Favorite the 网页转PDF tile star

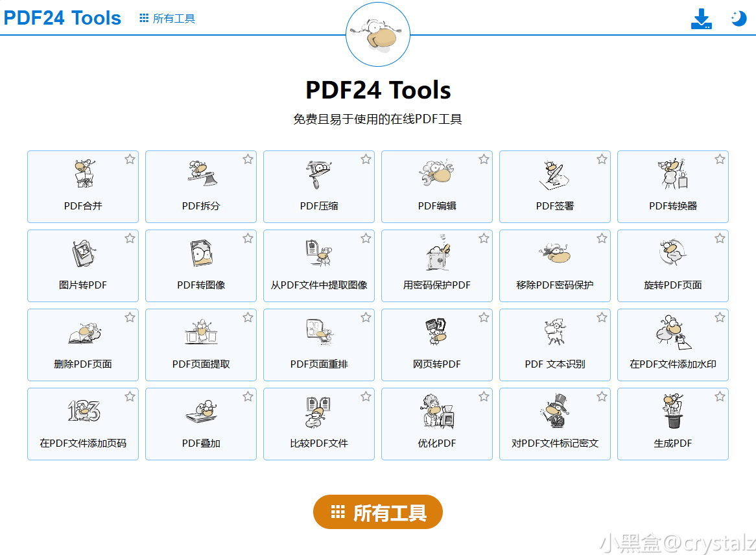(x=484, y=317)
